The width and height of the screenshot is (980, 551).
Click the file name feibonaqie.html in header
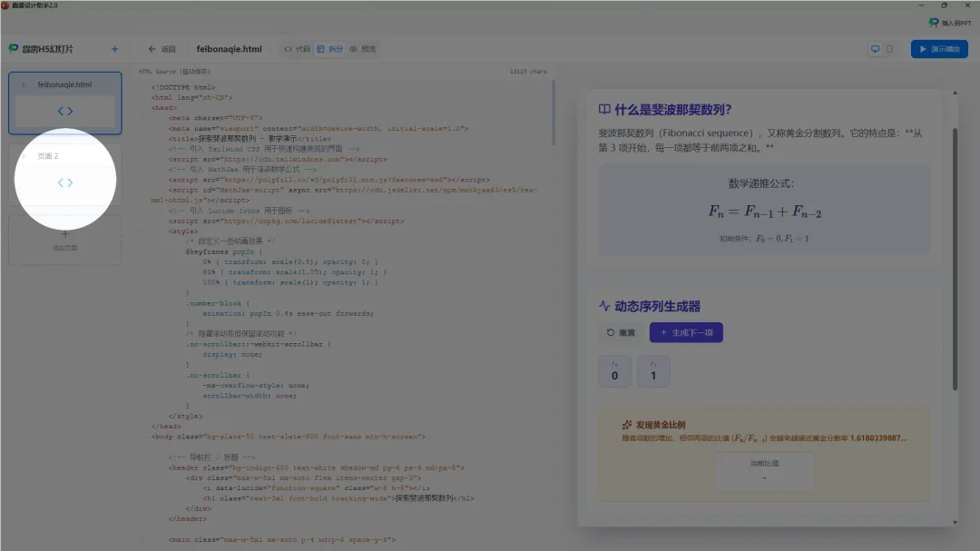pos(229,49)
